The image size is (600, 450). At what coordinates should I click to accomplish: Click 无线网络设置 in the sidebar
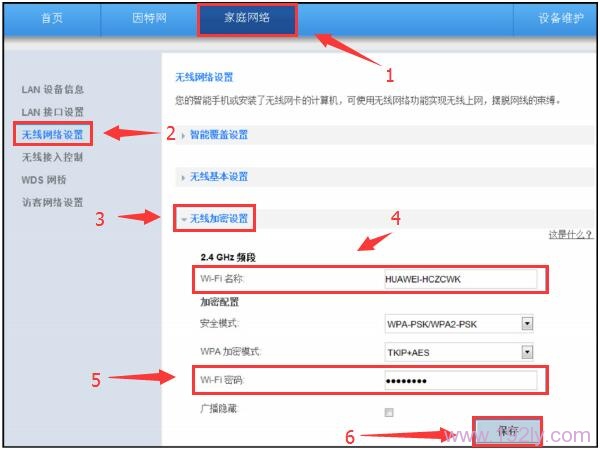[52, 134]
